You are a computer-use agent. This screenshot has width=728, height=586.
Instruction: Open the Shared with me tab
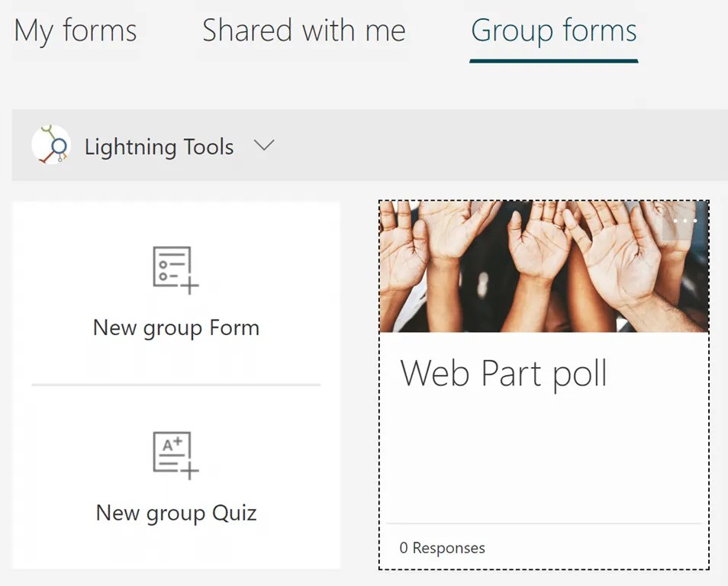303,31
